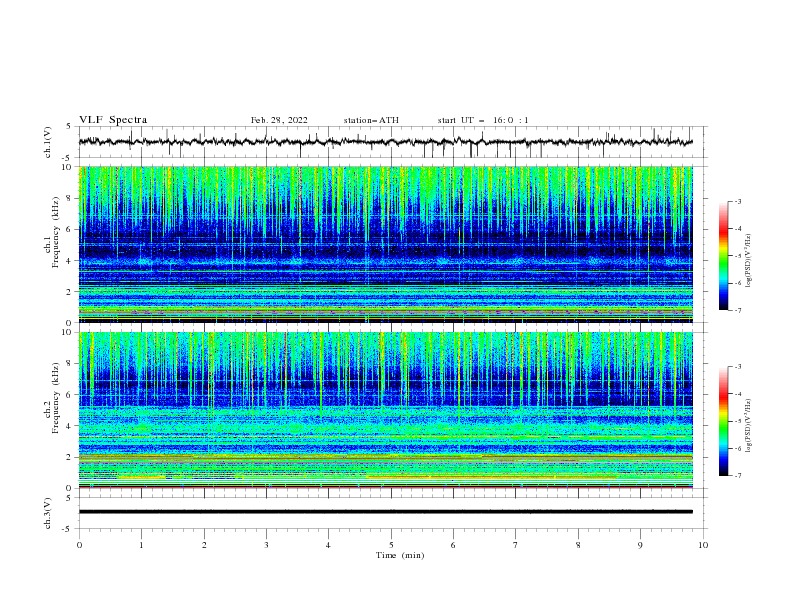The width and height of the screenshot is (792, 612).
Task: Click the "7" tick on the time axis
Action: click(x=516, y=545)
